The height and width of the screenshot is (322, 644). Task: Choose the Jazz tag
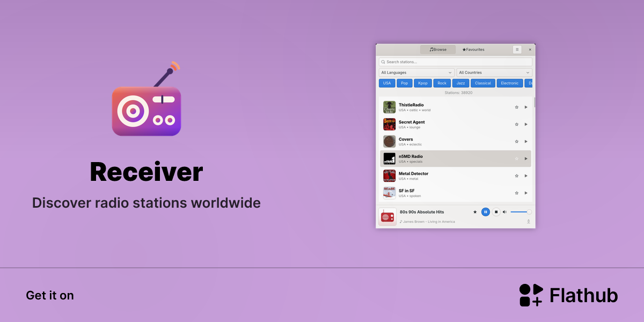coord(460,83)
